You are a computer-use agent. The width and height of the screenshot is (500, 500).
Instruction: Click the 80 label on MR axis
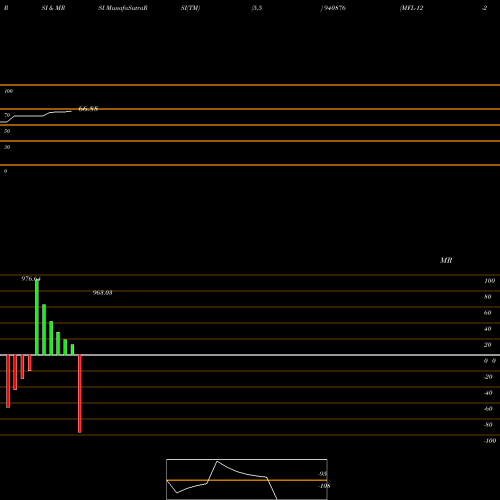488,297
